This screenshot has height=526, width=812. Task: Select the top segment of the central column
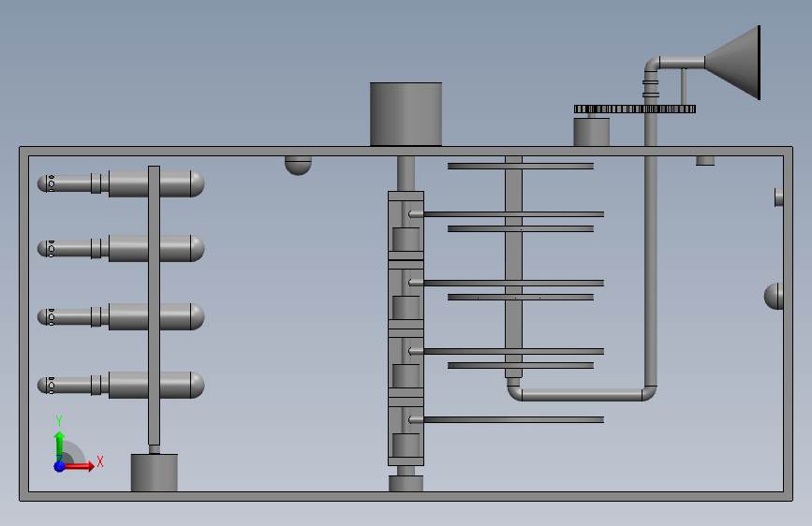click(406, 226)
